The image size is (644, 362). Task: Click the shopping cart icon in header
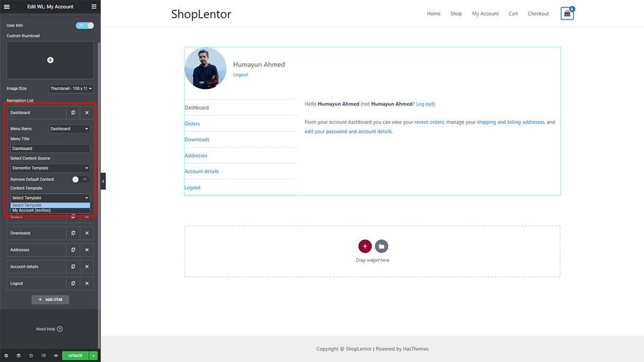click(x=567, y=13)
